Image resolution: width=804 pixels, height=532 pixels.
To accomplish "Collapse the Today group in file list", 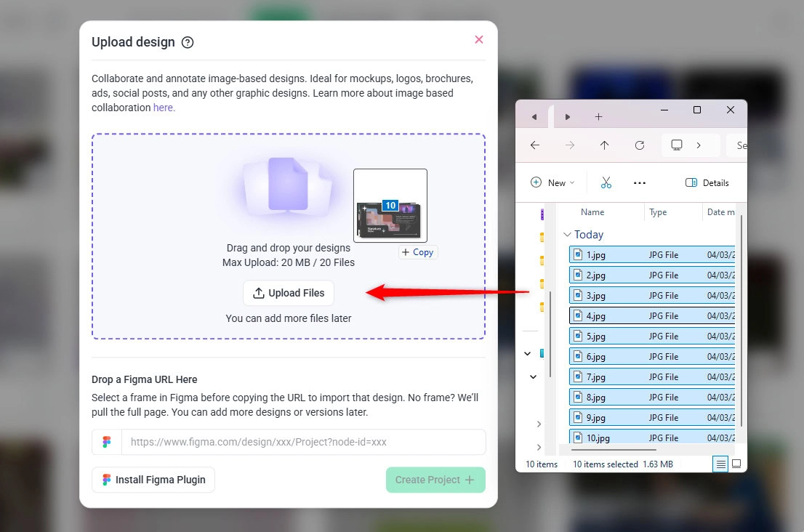I will coord(567,235).
